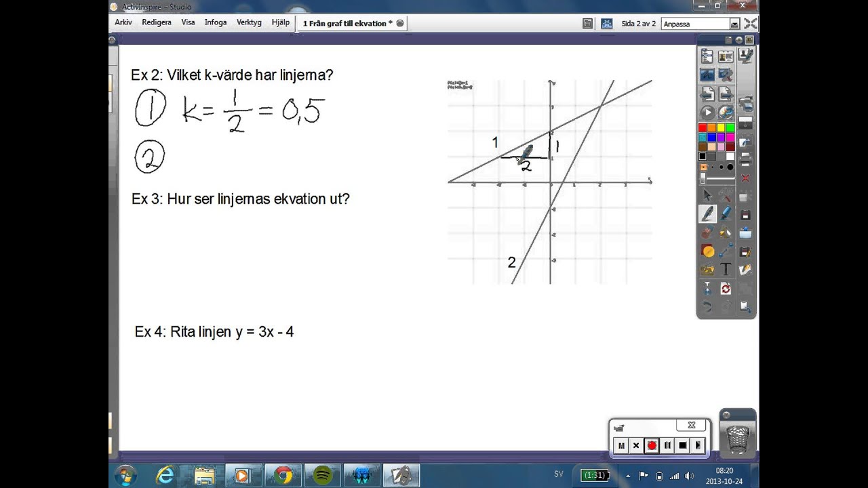The height and width of the screenshot is (488, 868).
Task: Open Spotify from taskbar
Action: [x=323, y=475]
